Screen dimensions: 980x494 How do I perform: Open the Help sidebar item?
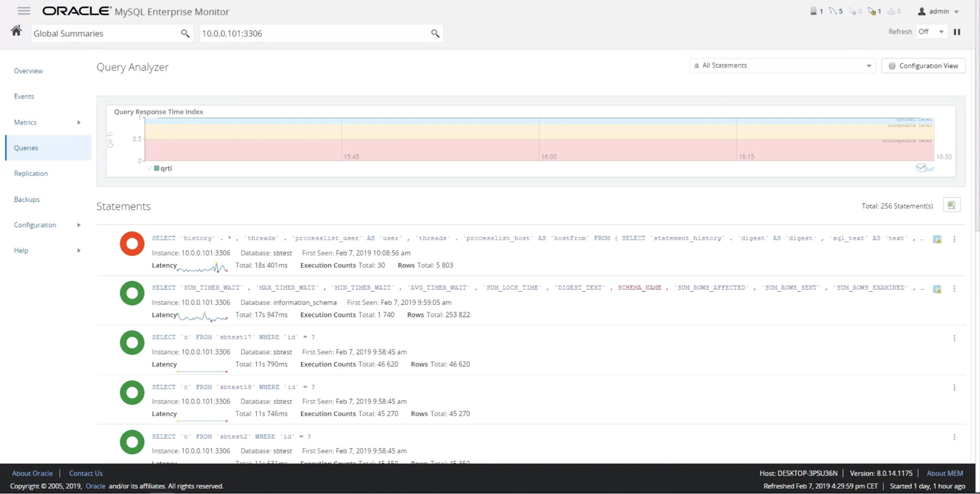pos(21,250)
